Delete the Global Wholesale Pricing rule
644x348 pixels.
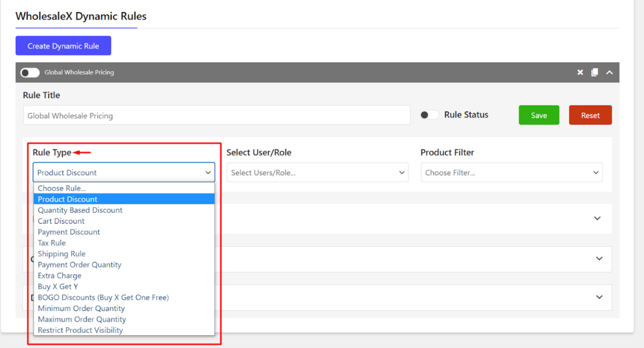pos(580,72)
